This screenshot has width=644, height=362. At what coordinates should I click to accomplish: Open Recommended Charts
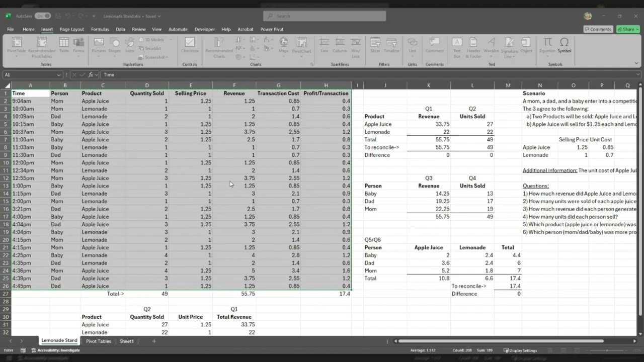(219, 47)
